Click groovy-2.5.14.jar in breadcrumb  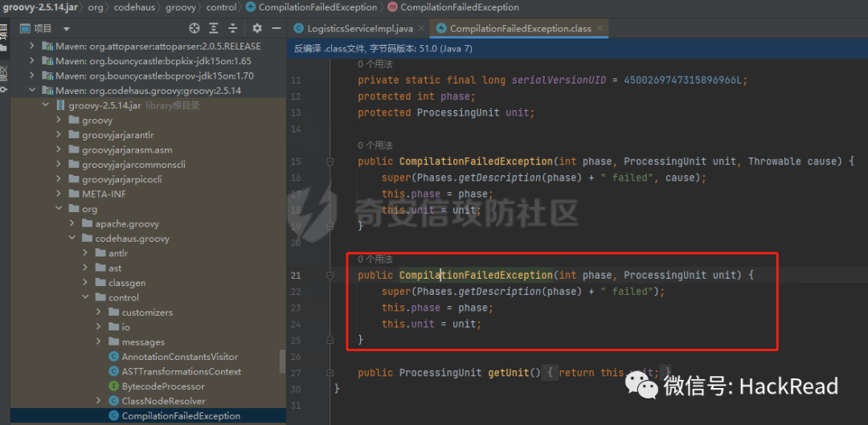[40, 7]
